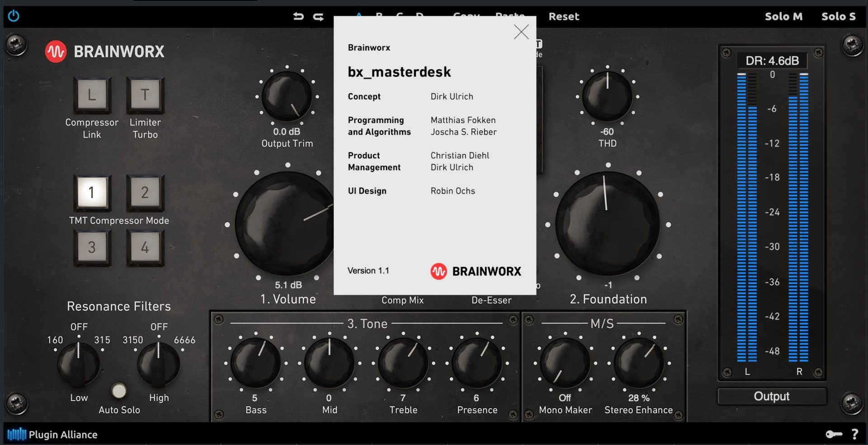
Task: Open the Plugin Alliance panel via its logo
Action: click(17, 434)
